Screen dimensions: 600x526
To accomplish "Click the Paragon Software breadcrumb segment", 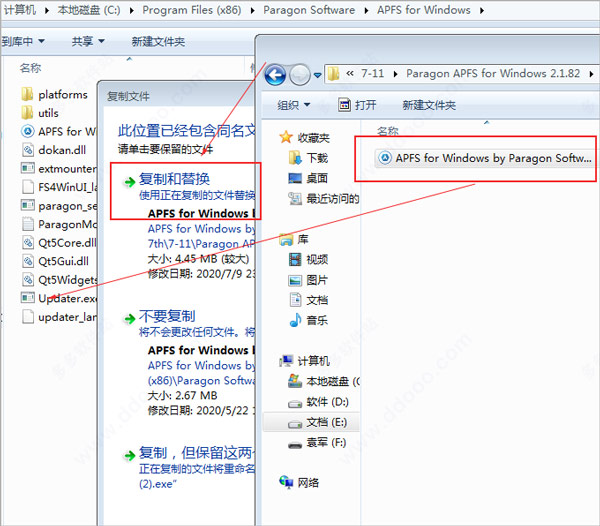I will [x=309, y=10].
